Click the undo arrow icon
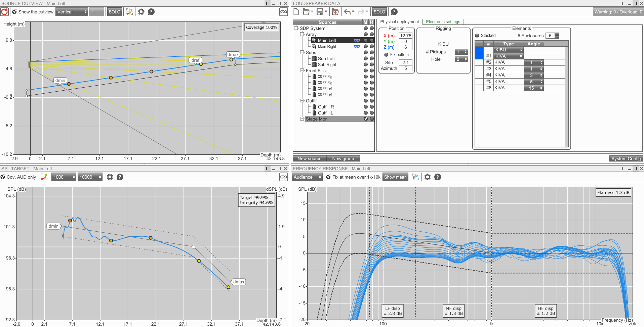The width and height of the screenshot is (644, 327). click(348, 12)
